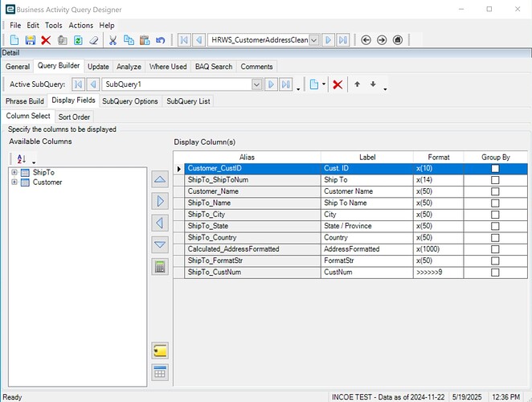Go to previous subquery in Active SubQuery bar
Viewport: 532px width, 402px height.
93,84
